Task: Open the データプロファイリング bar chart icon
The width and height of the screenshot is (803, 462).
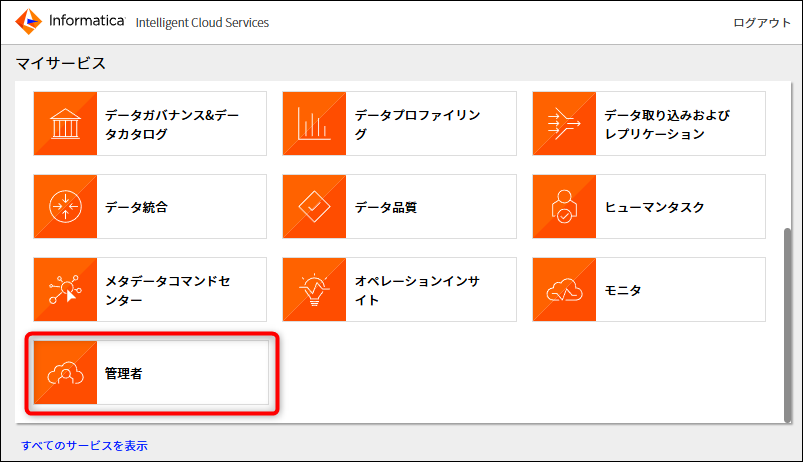Action: (314, 123)
